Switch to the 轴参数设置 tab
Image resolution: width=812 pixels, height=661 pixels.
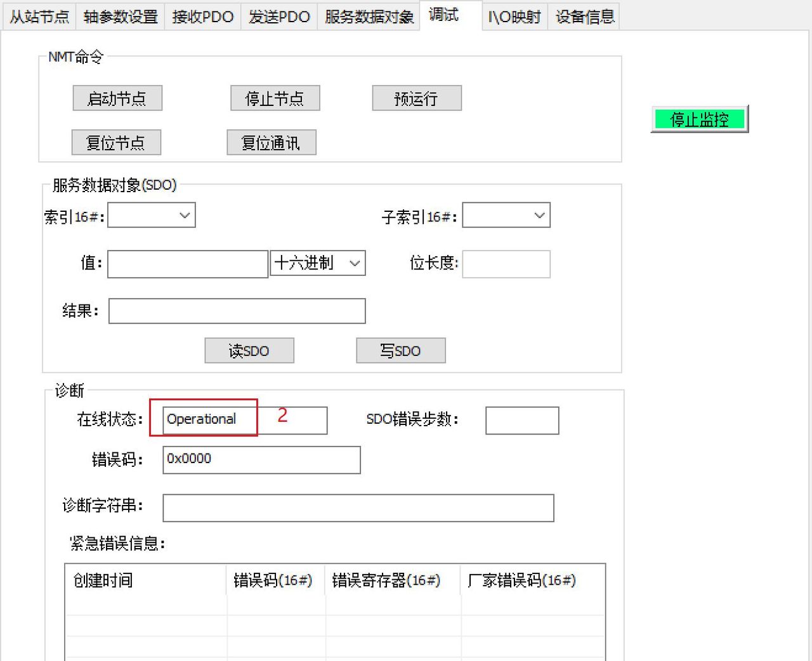pos(120,16)
